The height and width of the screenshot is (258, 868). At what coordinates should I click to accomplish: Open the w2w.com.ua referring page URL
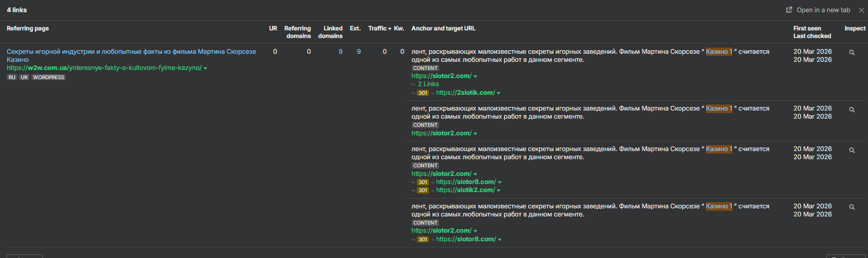point(104,68)
